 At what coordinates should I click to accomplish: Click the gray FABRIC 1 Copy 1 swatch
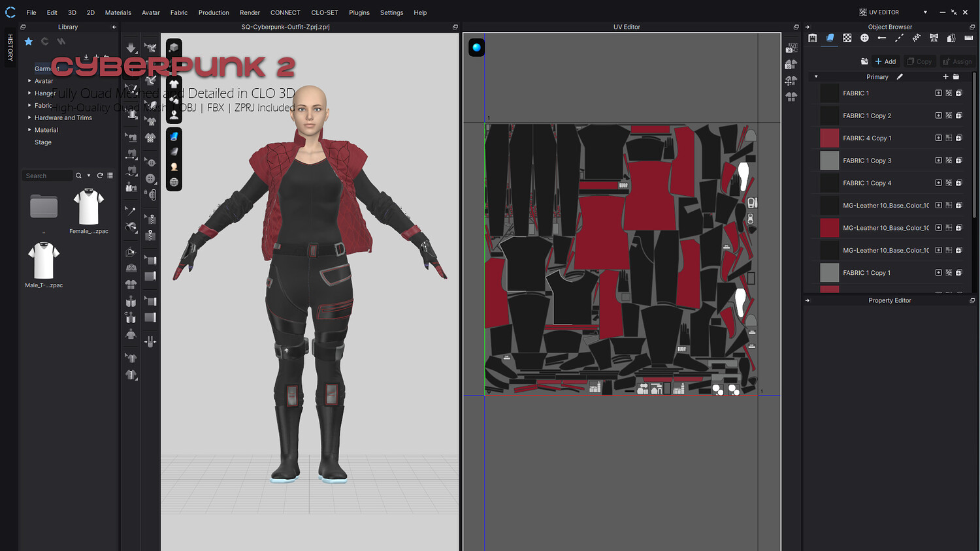[x=829, y=273]
